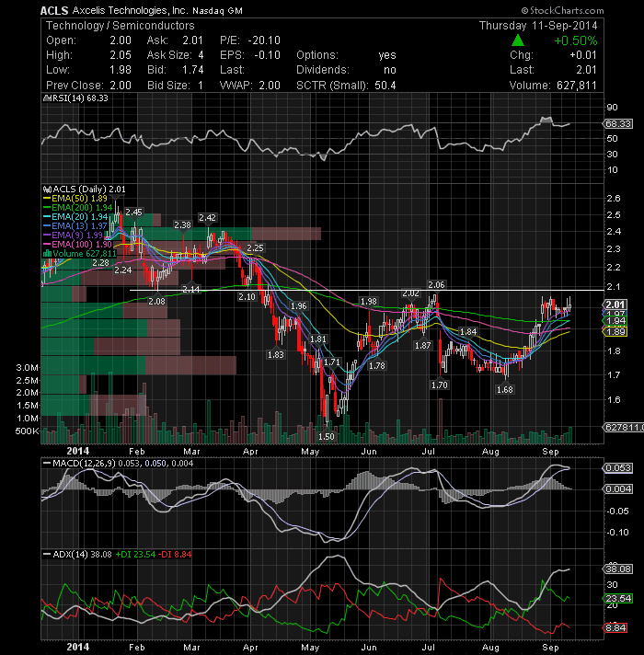The image size is (644, 655).
Task: Click the 1.50 low price label in May
Action: coord(327,437)
